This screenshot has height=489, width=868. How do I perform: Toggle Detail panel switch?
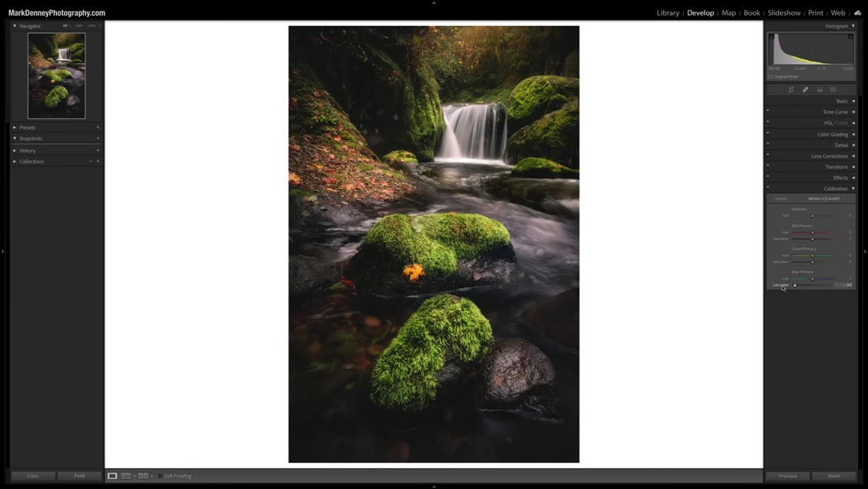[x=768, y=145]
